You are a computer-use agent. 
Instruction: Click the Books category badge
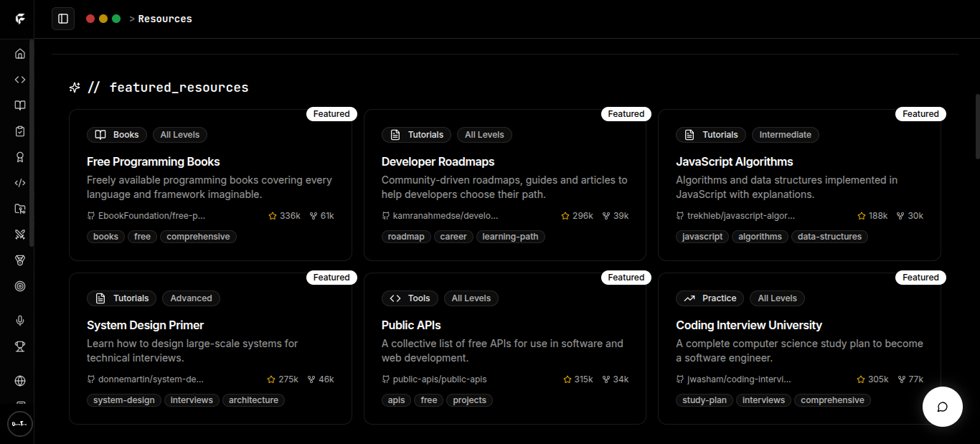pos(117,135)
